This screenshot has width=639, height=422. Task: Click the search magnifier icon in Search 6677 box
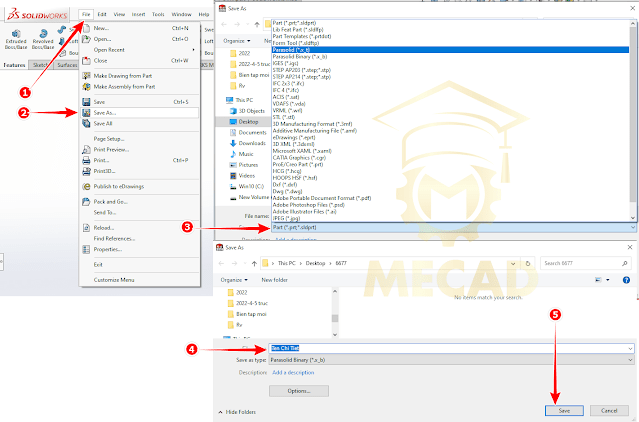[624, 264]
